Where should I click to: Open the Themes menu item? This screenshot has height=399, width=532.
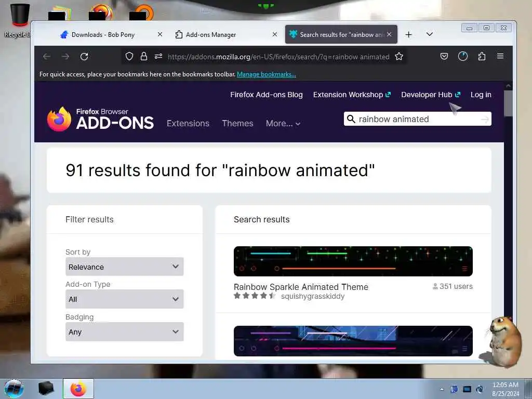(x=237, y=124)
